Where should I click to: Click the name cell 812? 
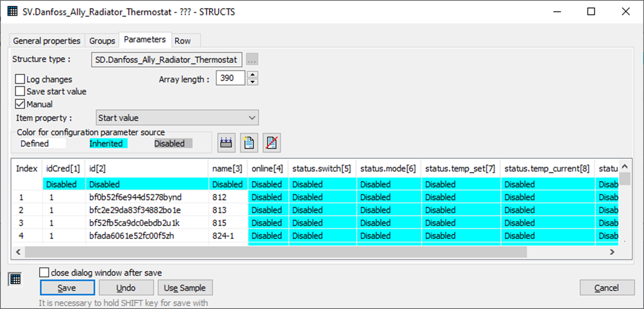229,197
